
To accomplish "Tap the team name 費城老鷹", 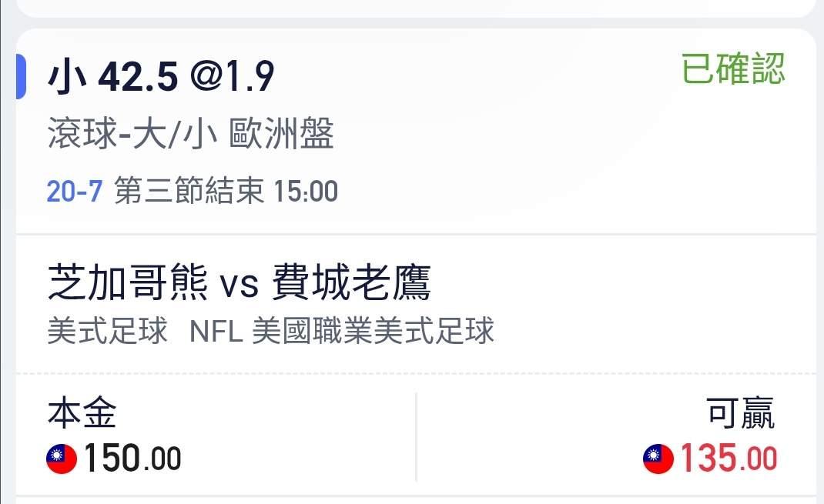I will [x=352, y=283].
